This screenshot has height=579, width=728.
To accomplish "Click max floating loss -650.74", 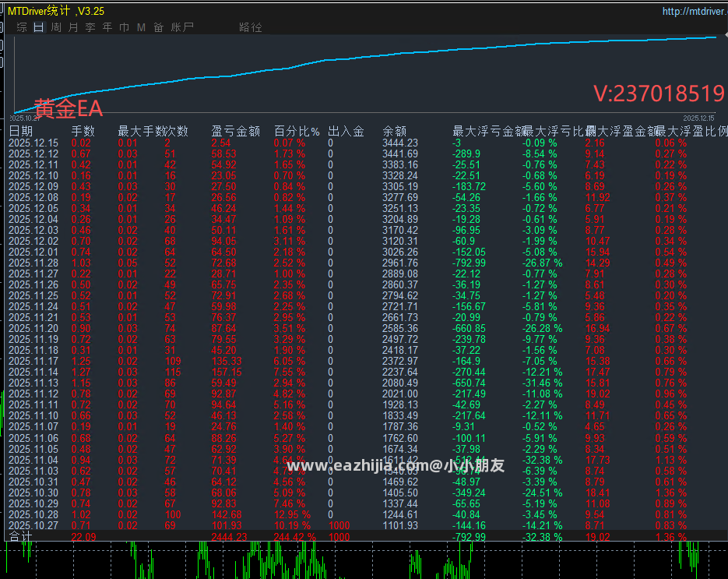I will tap(469, 383).
